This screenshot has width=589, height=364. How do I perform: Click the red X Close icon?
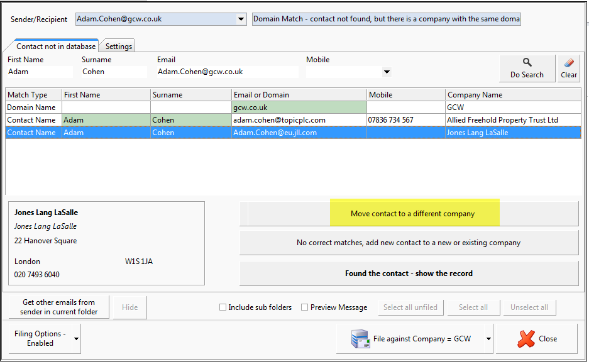[x=526, y=339]
